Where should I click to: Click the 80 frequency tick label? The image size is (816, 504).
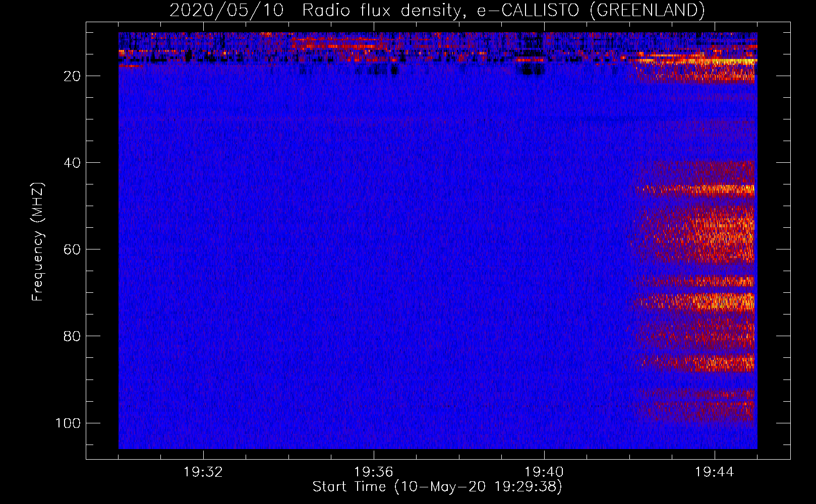(x=72, y=336)
